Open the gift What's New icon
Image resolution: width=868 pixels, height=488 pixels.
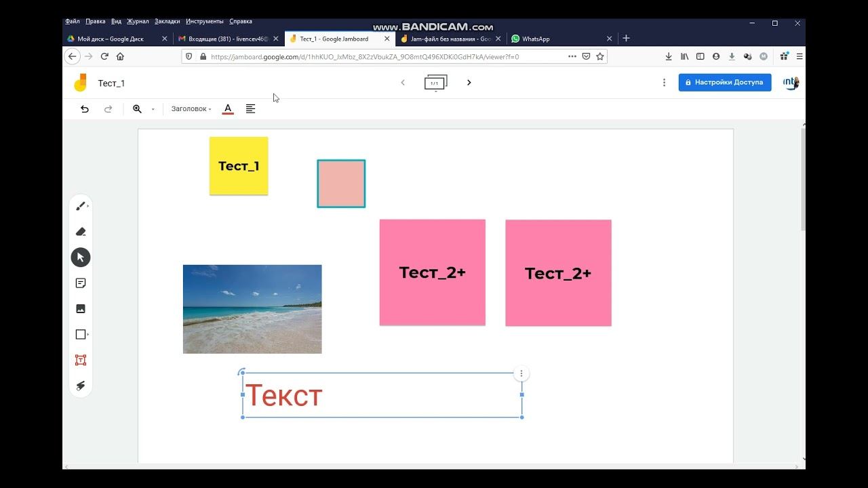(x=785, y=57)
